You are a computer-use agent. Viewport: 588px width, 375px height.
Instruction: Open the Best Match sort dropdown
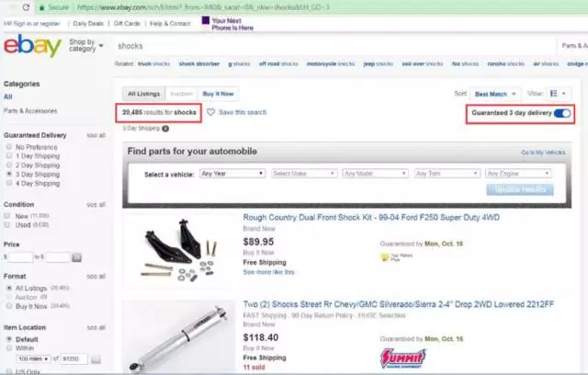coord(495,94)
